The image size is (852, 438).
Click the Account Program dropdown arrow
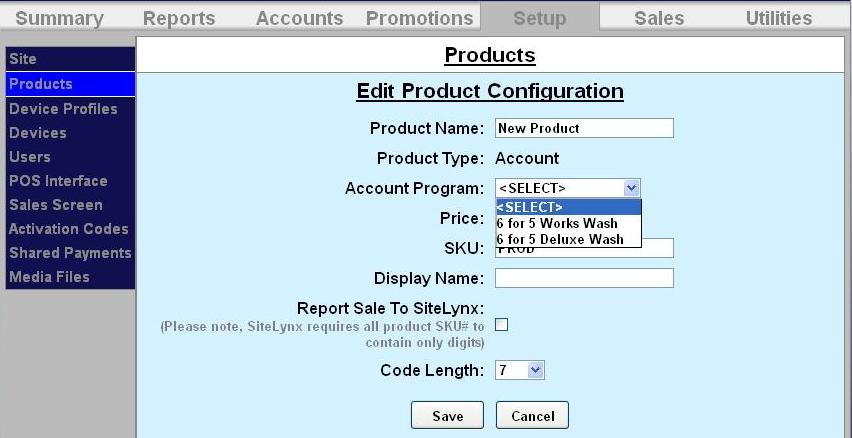click(x=631, y=188)
